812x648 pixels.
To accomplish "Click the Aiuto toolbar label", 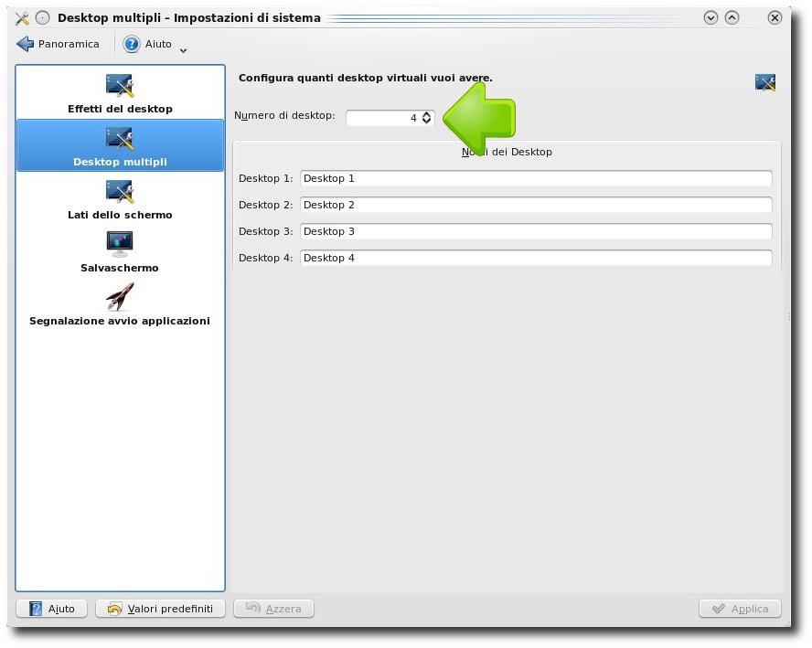I will click(x=158, y=45).
